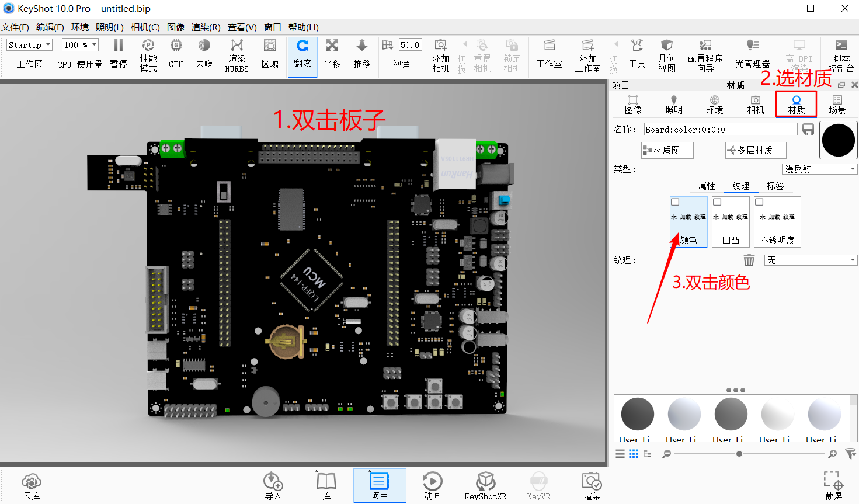Select 标签 labels subtab
This screenshot has height=504, width=859.
775,186
